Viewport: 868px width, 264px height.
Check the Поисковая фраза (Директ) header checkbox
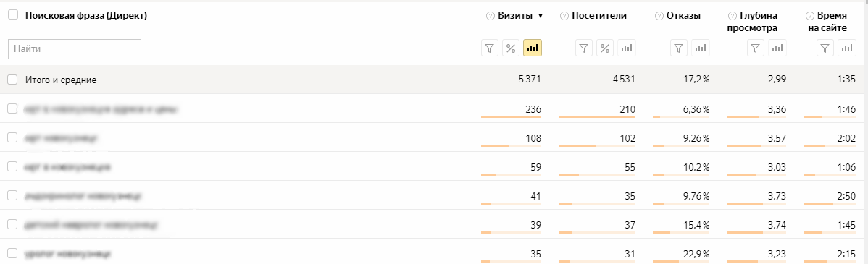click(x=12, y=16)
